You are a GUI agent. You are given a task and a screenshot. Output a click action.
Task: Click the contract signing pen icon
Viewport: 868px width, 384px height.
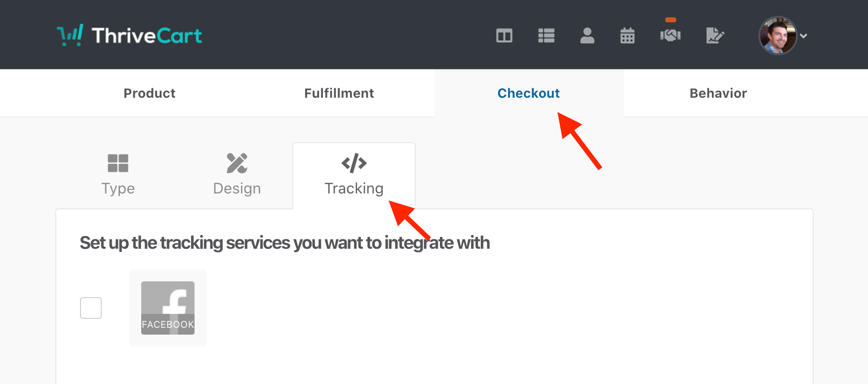tap(715, 36)
